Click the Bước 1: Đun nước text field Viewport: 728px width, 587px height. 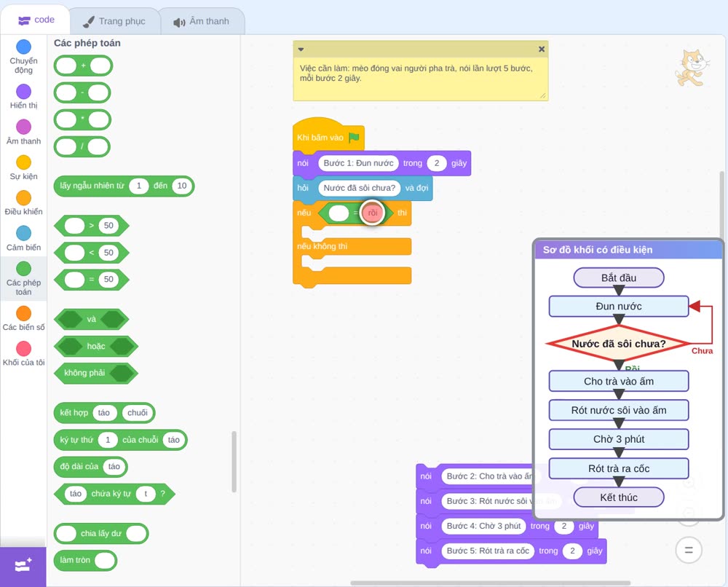358,163
